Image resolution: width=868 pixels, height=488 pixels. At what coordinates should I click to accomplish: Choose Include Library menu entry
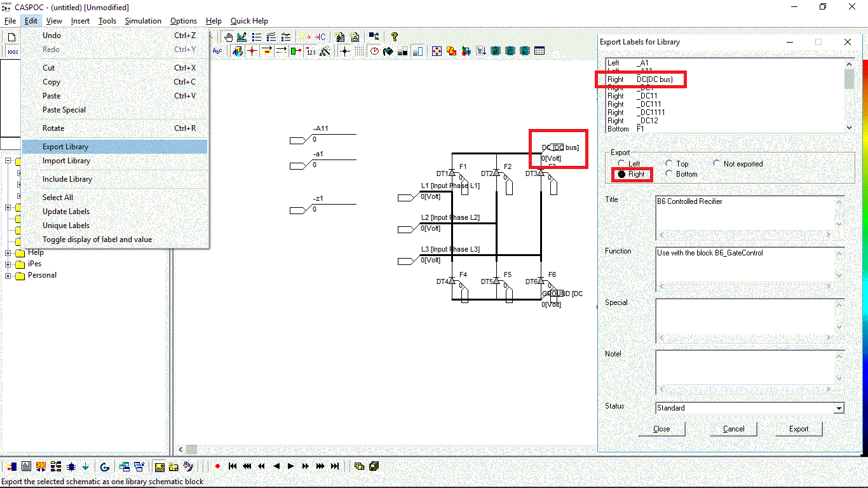point(114,179)
